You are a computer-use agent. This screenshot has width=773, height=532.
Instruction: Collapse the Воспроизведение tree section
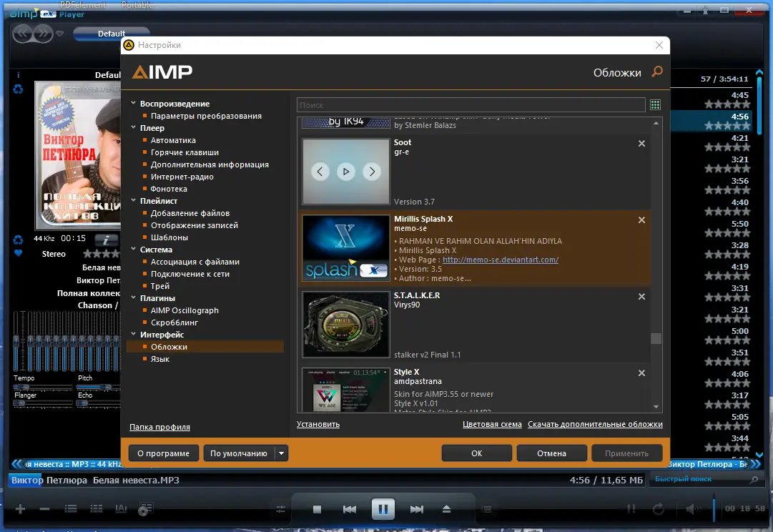(x=133, y=103)
